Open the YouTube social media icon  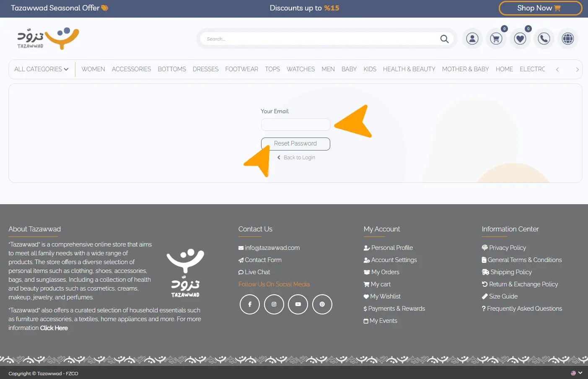(x=298, y=304)
